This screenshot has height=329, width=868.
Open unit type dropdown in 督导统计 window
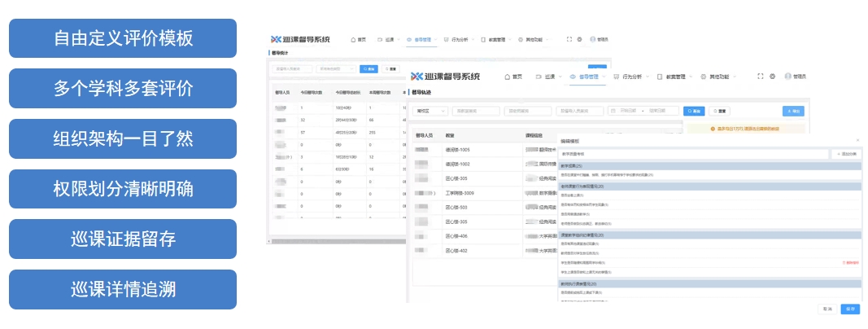(x=335, y=69)
